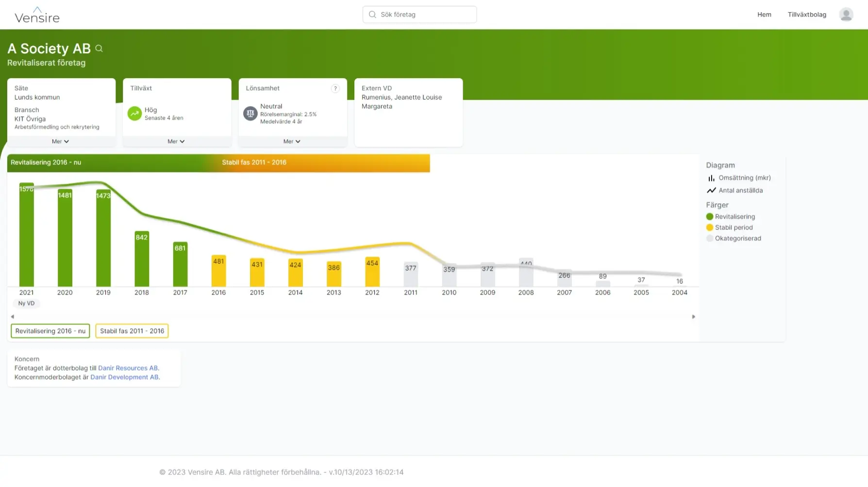Expand Mer in the Säte card

tap(61, 142)
